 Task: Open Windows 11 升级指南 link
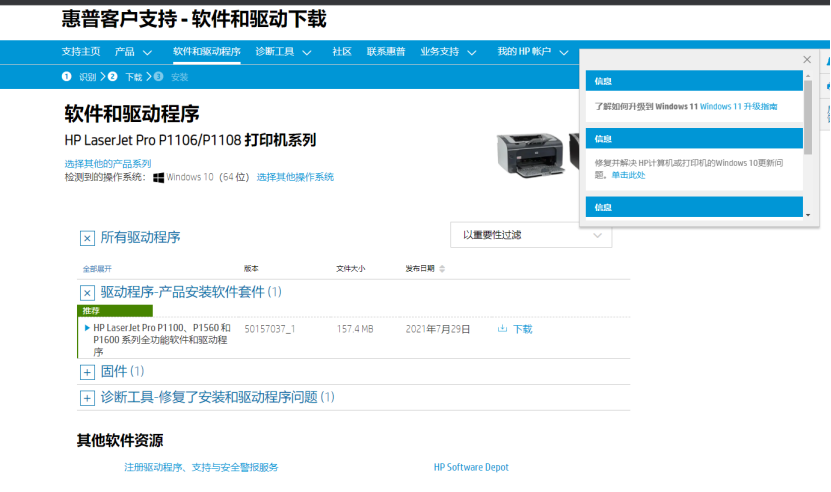tap(739, 107)
